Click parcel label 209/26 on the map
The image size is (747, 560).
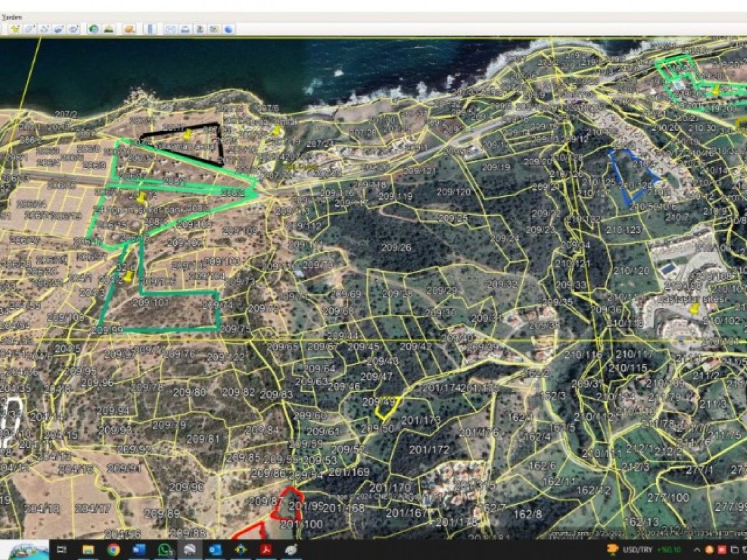pyautogui.click(x=396, y=247)
